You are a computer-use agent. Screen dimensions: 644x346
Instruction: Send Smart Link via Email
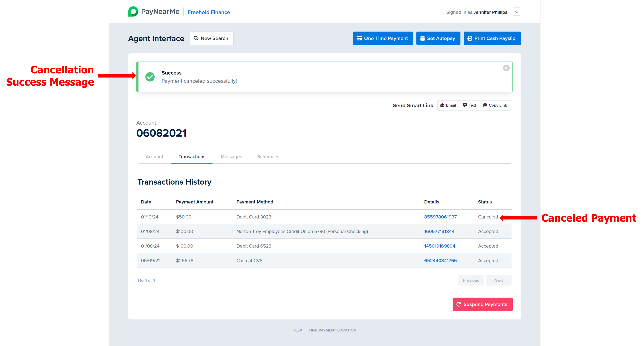click(448, 105)
